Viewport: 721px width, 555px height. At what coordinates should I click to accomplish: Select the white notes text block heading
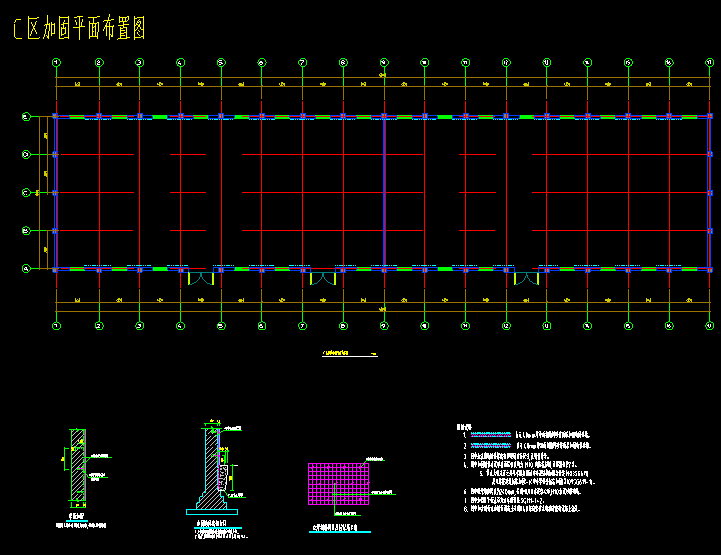(463, 427)
